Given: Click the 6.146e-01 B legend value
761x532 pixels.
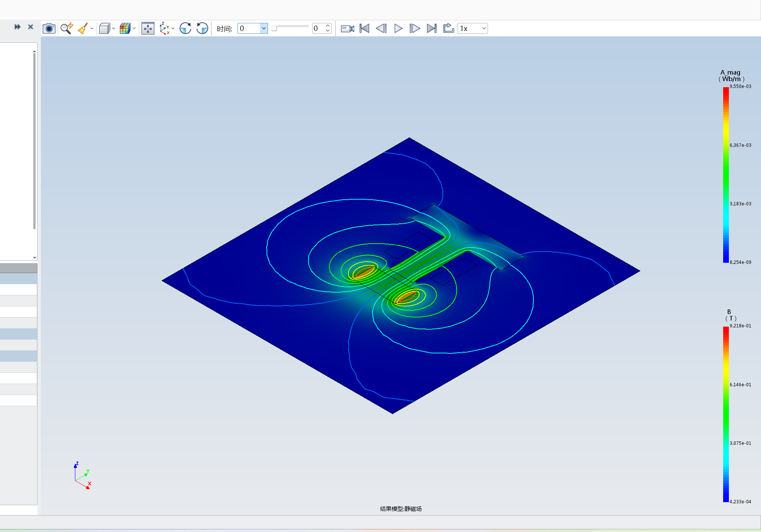Looking at the screenshot, I should [740, 385].
